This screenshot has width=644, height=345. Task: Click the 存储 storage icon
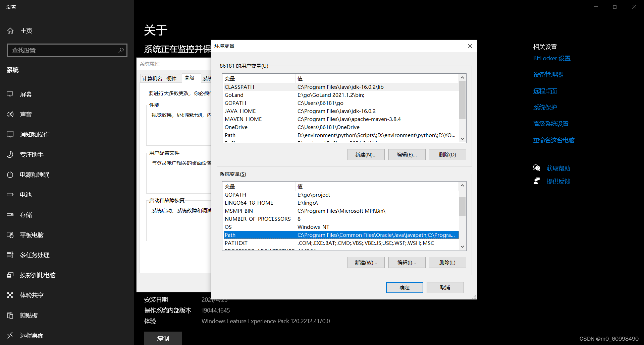[x=10, y=215]
